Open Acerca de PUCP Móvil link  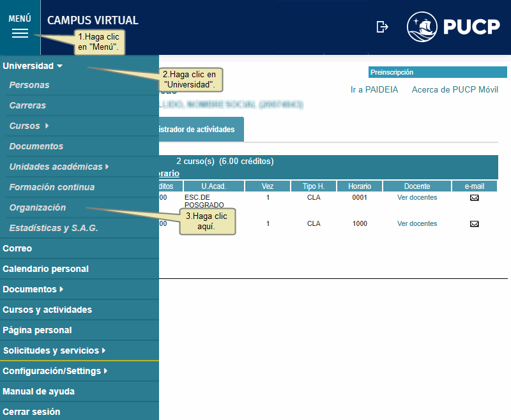pos(455,89)
